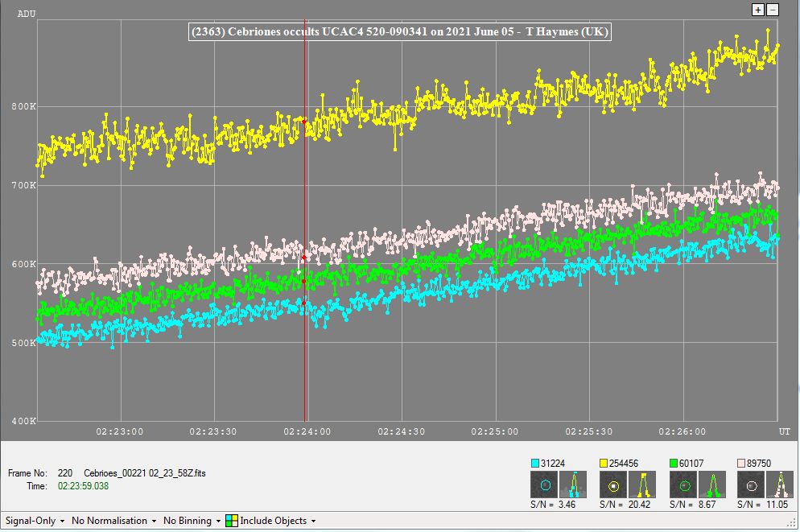Open the green PSF profile plot
Viewport: 800px width, 532px height.
click(x=711, y=485)
